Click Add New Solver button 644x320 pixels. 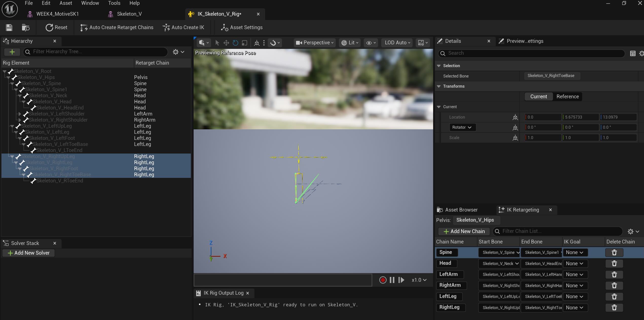point(29,253)
